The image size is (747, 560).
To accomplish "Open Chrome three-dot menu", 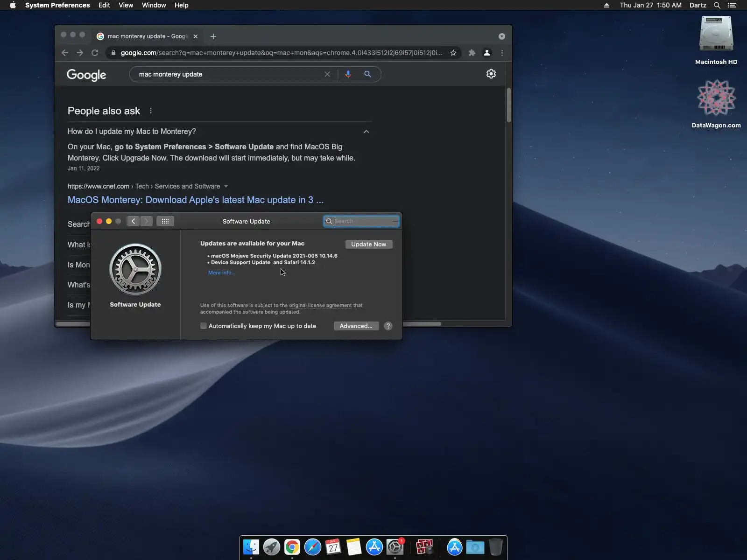I will click(x=502, y=53).
